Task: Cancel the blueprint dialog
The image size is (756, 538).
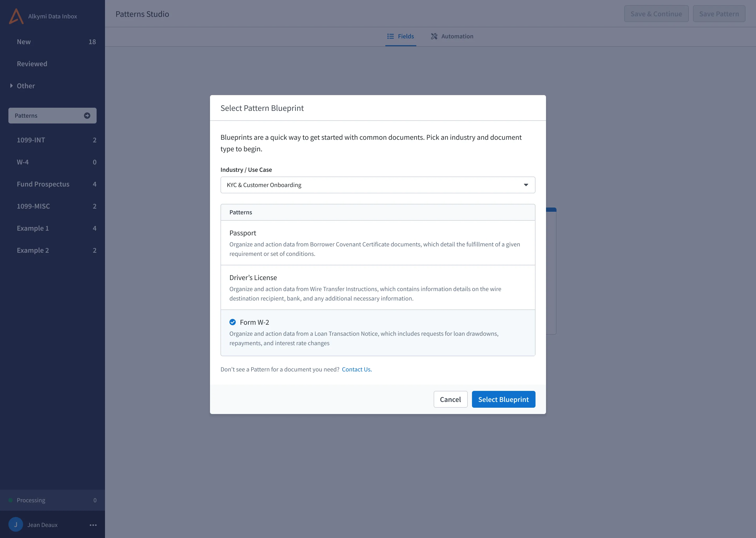Action: 450,399
